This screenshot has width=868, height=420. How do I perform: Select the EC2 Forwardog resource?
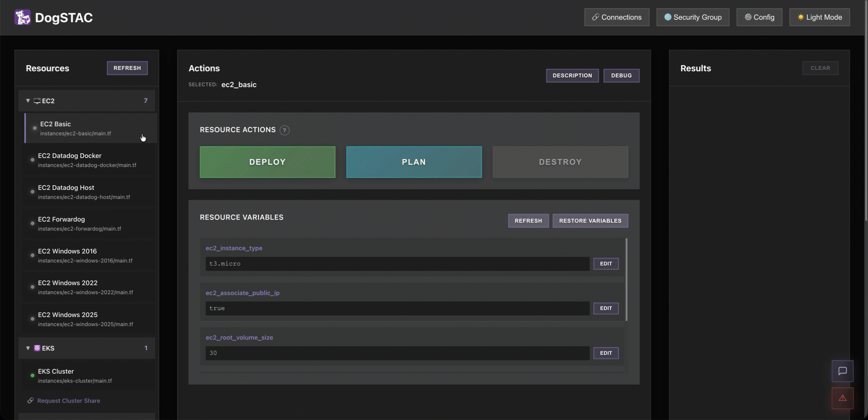89,224
